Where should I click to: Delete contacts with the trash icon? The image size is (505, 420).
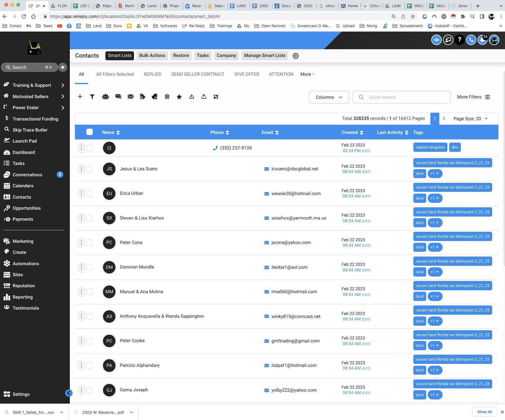(167, 96)
